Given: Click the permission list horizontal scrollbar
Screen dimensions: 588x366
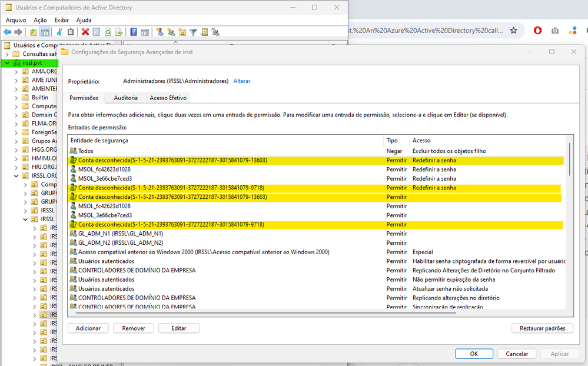Looking at the screenshot, I should pos(266,312).
